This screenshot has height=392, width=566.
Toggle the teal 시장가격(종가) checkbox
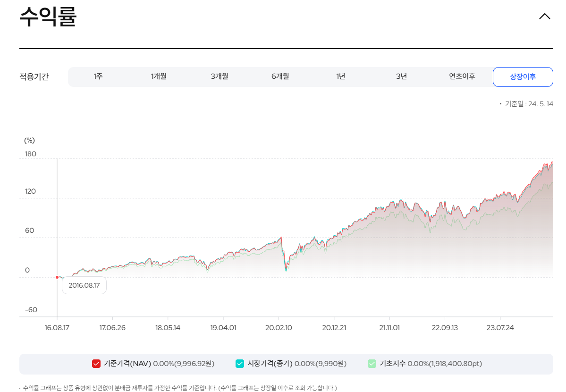240,364
